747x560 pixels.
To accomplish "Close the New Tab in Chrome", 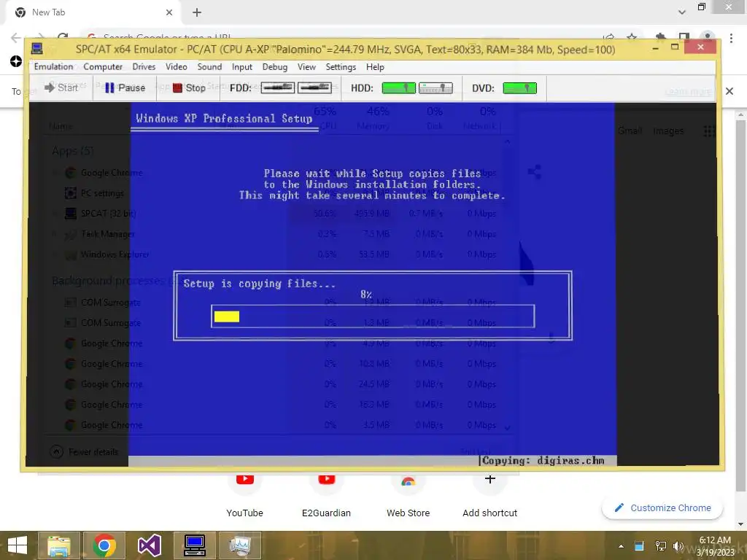I will click(169, 12).
